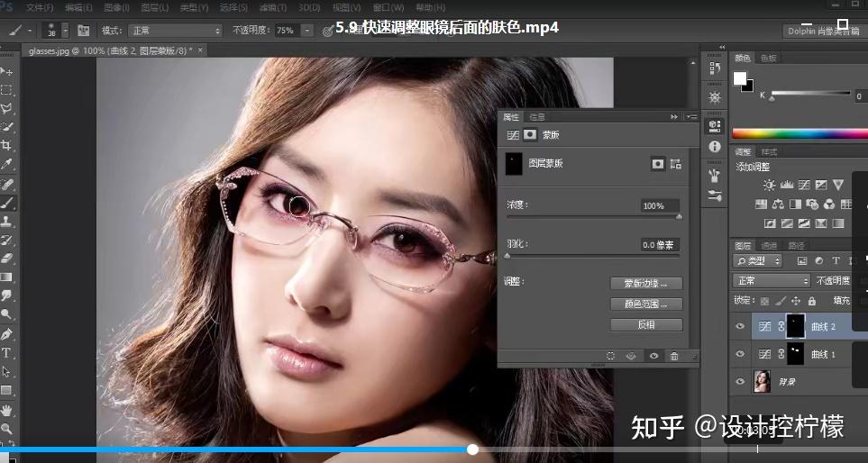Hide the 曲线 1 layer
Image resolution: width=868 pixels, height=463 pixels.
point(740,353)
